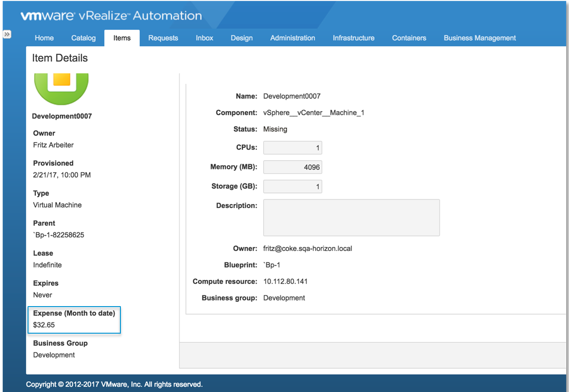Image resolution: width=569 pixels, height=392 pixels.
Task: Click the parent blueprint Bp-1-82258625 entry
Action: [x=58, y=235]
